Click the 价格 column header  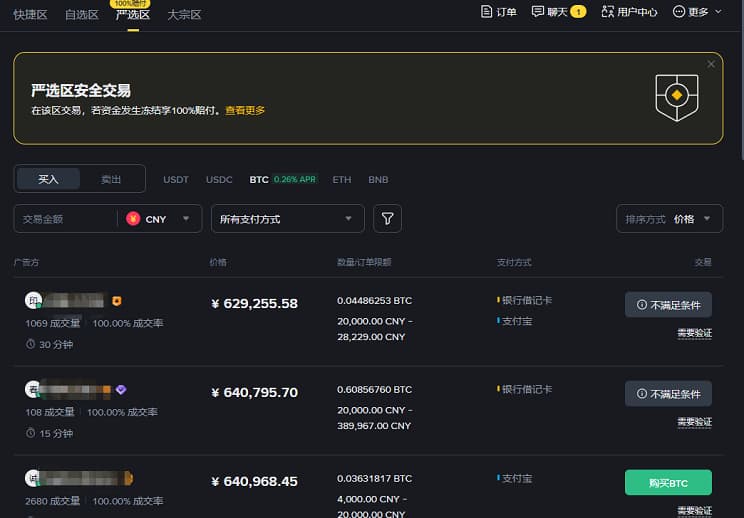(218, 262)
